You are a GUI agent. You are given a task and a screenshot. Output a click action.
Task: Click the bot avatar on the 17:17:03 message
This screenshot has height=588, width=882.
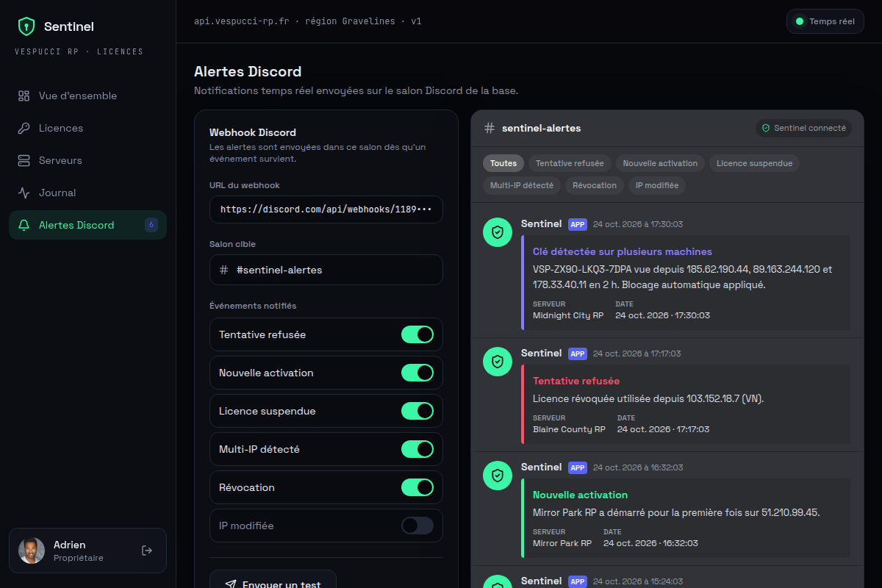pos(498,362)
